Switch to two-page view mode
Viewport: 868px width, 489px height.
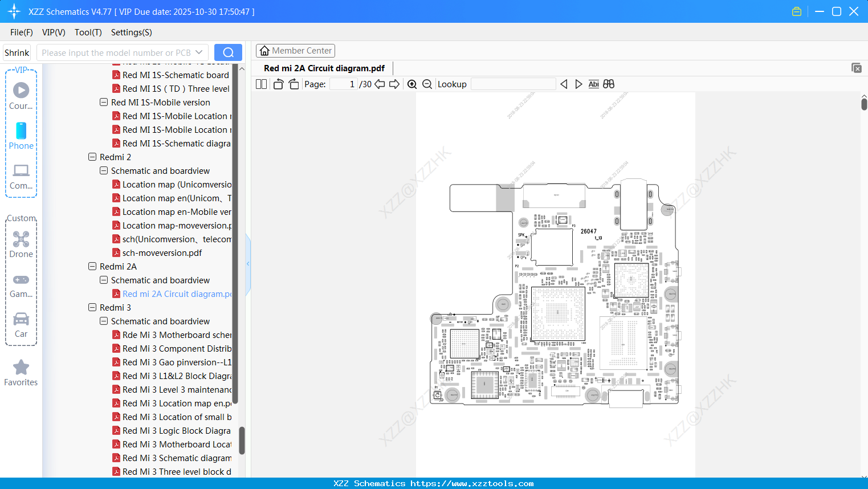point(260,83)
